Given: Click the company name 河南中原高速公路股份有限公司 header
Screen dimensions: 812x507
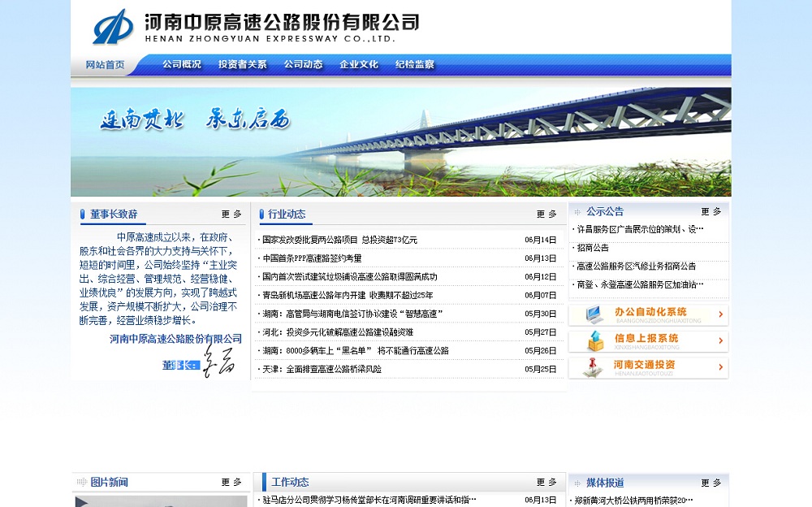Looking at the screenshot, I should pos(282,22).
